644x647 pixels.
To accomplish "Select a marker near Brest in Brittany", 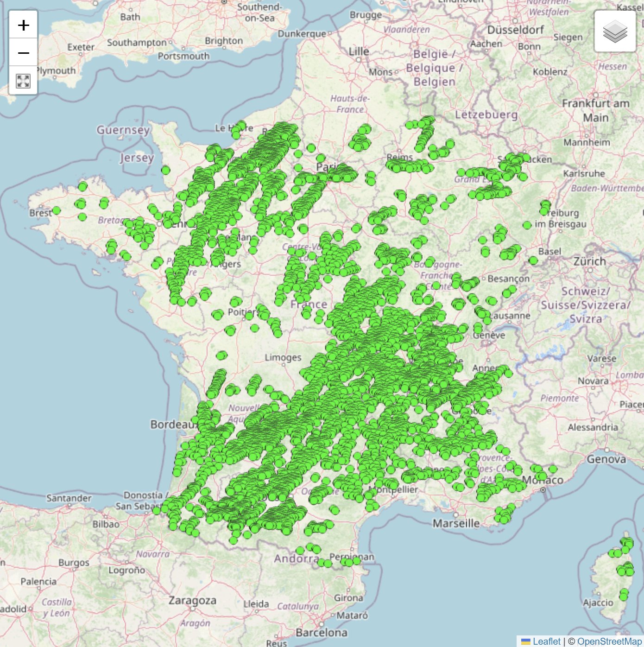I will tap(57, 209).
